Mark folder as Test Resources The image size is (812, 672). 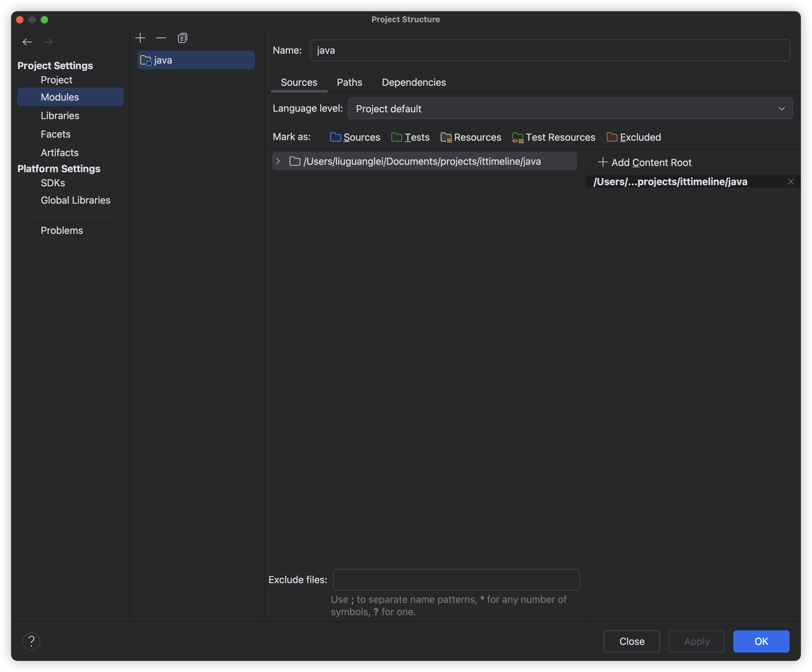pyautogui.click(x=553, y=137)
